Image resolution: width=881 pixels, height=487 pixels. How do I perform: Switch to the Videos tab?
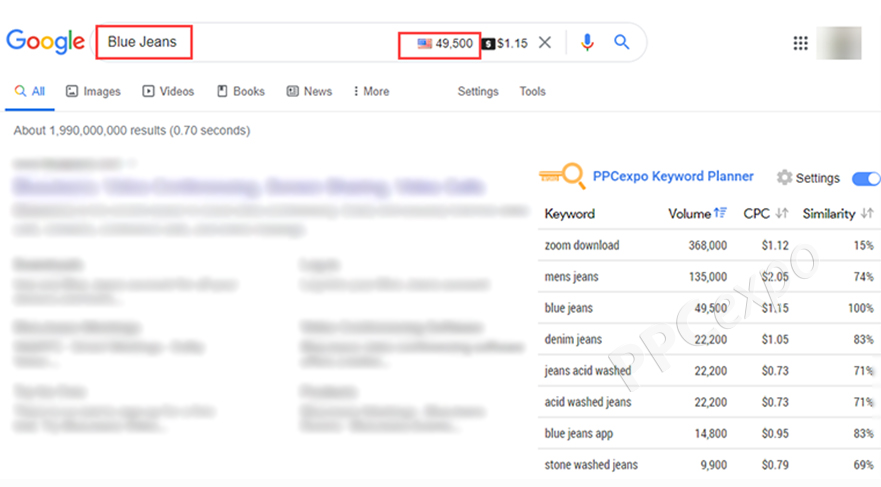click(x=168, y=91)
